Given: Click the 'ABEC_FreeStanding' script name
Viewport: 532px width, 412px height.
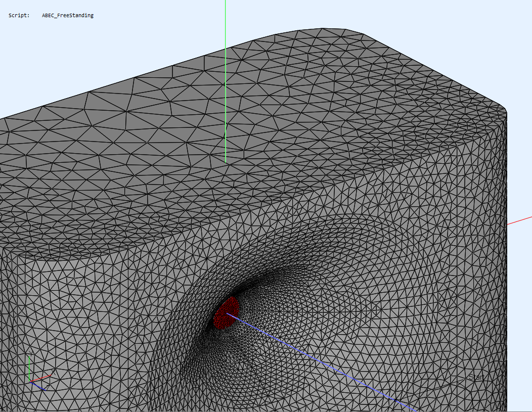Looking at the screenshot, I should coord(68,15).
